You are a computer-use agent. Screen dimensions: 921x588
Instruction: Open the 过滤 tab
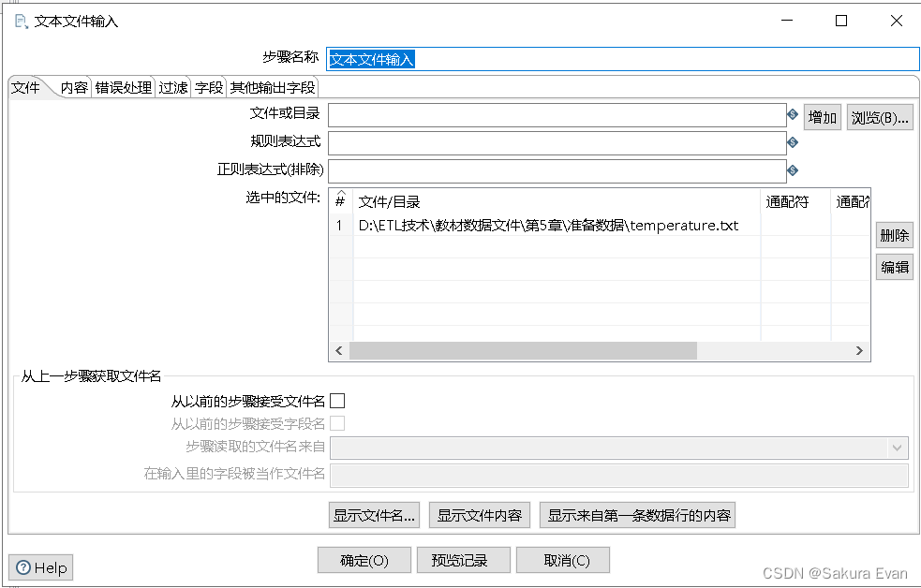pos(173,87)
